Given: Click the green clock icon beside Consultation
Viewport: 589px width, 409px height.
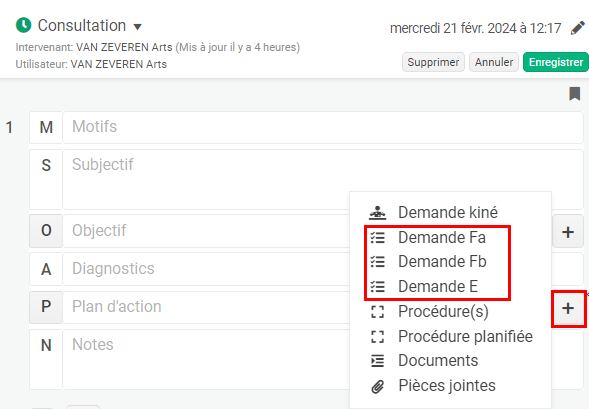Looking at the screenshot, I should (23, 25).
